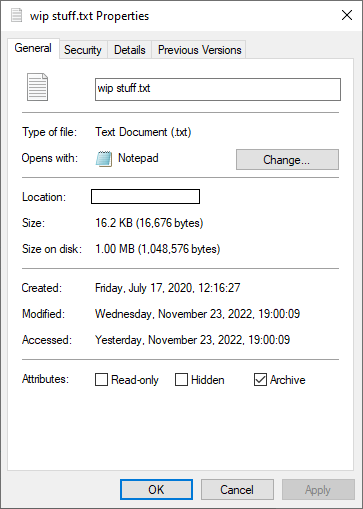Close the Properties dialog with X
Image resolution: width=363 pixels, height=509 pixels.
tap(347, 15)
